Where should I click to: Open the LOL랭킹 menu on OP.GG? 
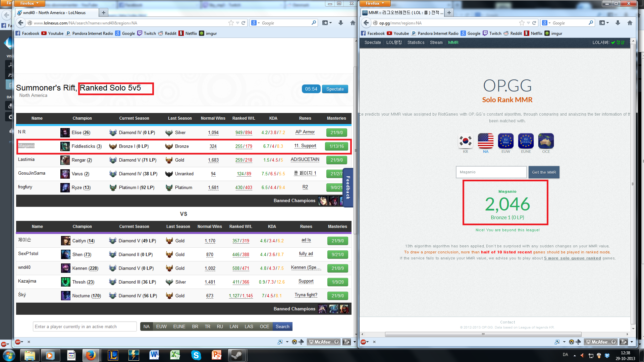(x=394, y=43)
